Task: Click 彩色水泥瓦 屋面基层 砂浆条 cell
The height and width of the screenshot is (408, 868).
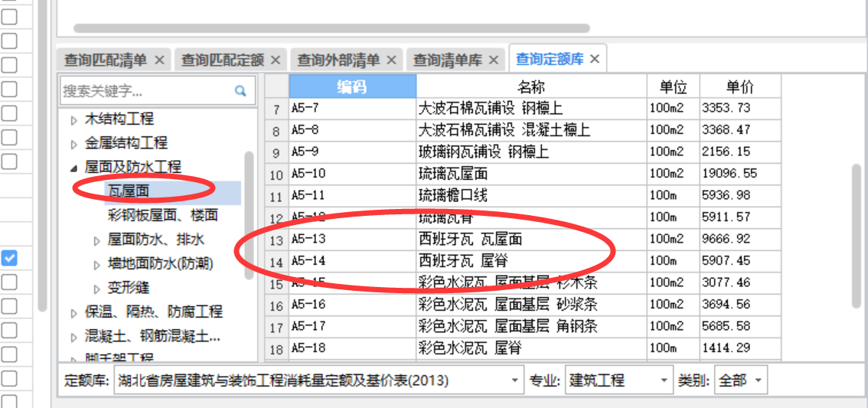Action: 531,305
